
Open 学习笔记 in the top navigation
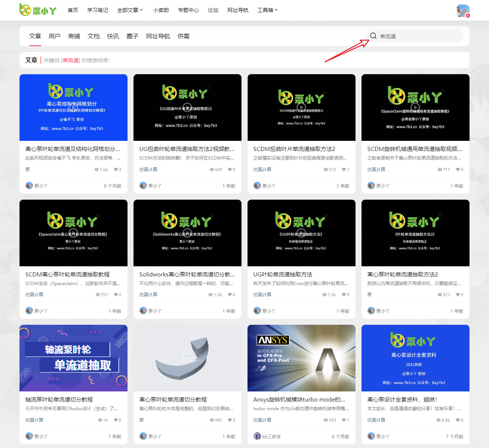(97, 10)
